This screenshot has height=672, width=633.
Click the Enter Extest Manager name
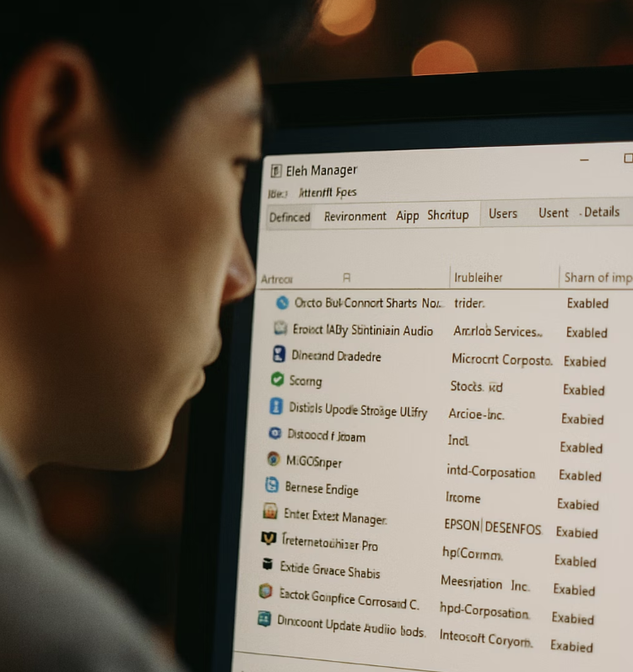point(335,517)
